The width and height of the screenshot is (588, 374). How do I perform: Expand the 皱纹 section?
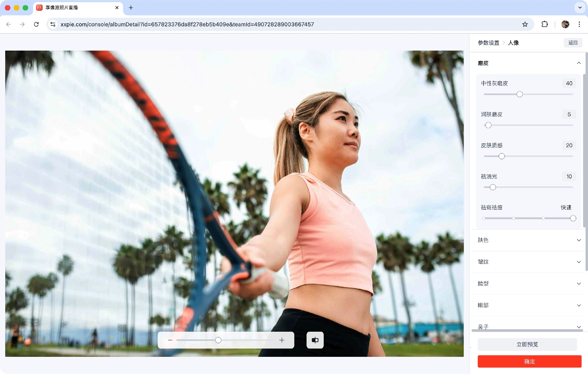click(528, 262)
